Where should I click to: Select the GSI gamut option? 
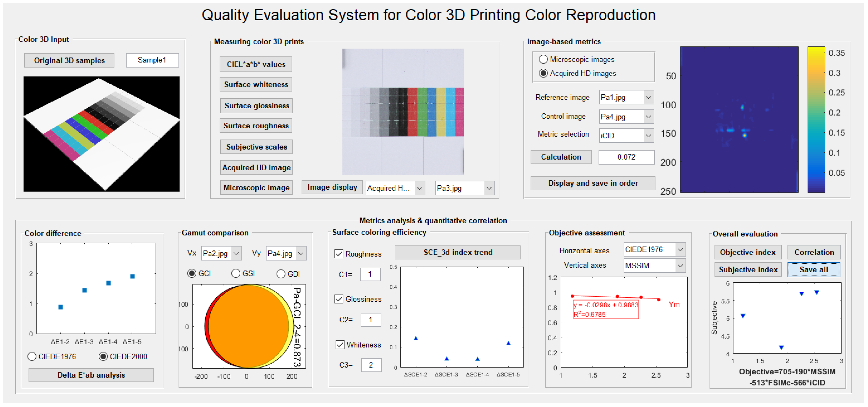click(236, 273)
